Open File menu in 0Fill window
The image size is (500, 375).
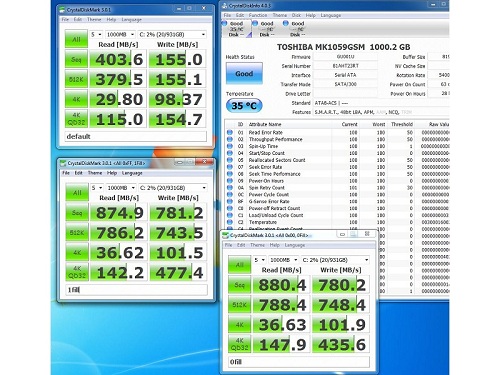228,245
